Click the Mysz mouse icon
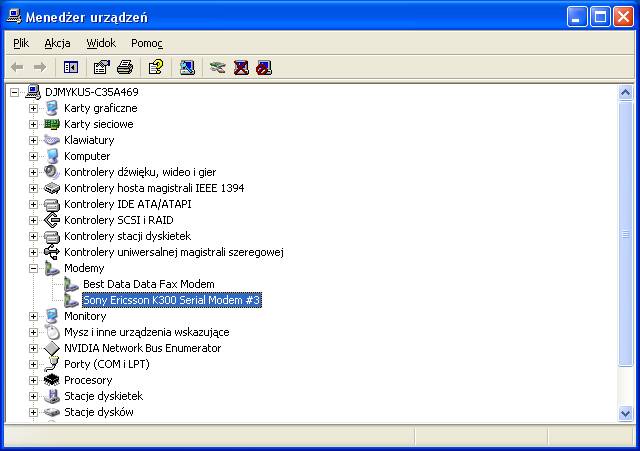 53,332
